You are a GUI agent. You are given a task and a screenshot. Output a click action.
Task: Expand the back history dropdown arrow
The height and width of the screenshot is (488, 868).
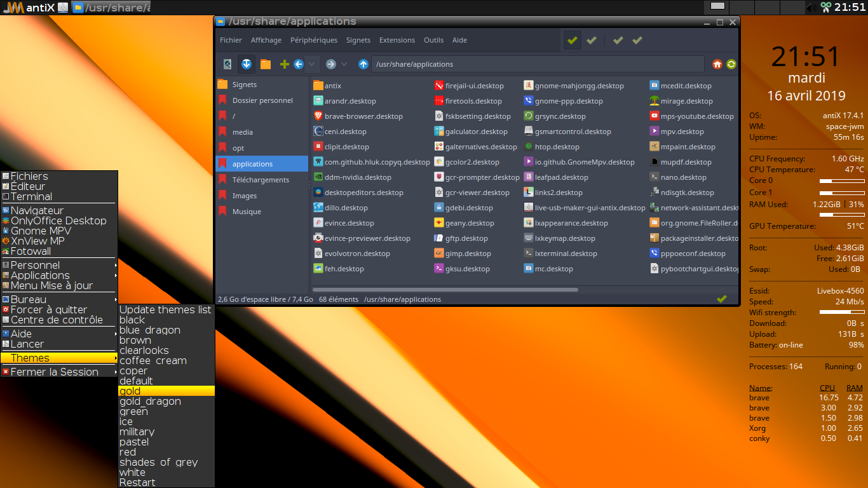click(312, 64)
